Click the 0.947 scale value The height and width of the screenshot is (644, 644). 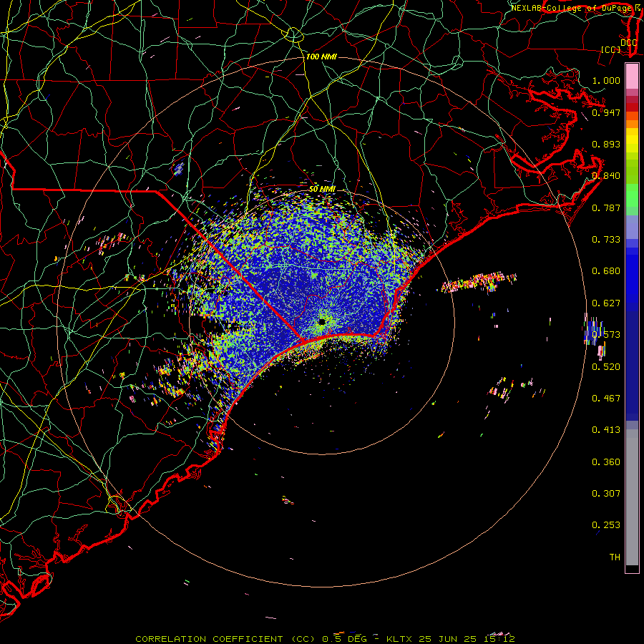click(x=606, y=112)
